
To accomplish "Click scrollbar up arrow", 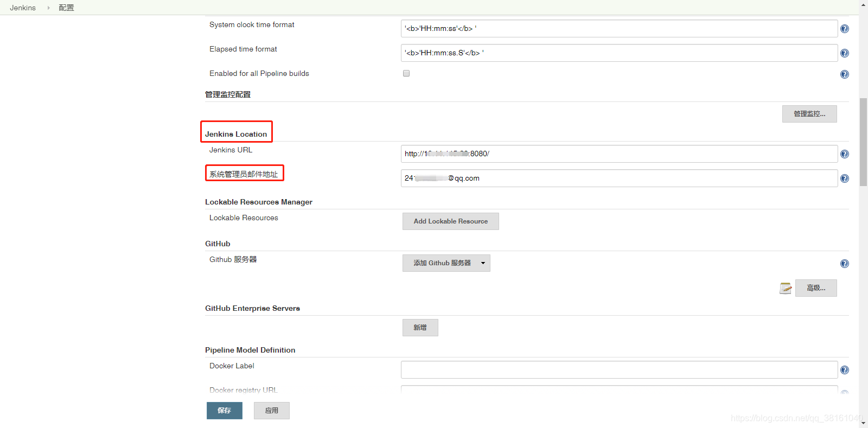I will (863, 4).
